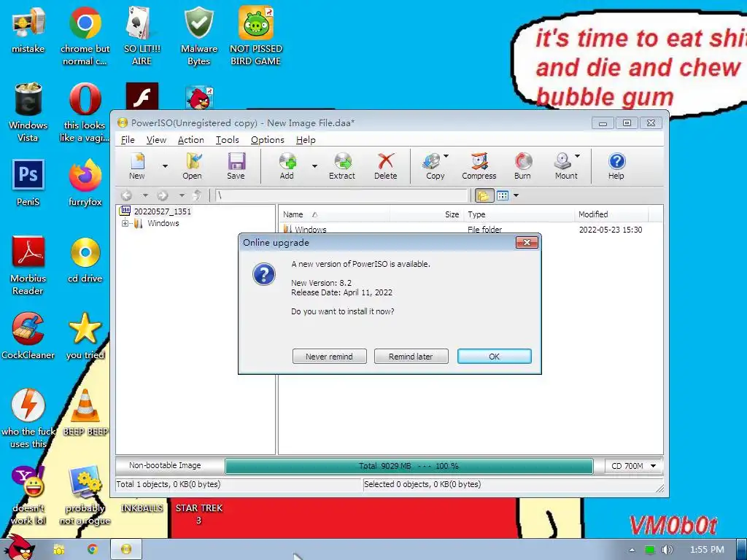
Task: Select 20220527_1351 root tree node
Action: [x=163, y=211]
